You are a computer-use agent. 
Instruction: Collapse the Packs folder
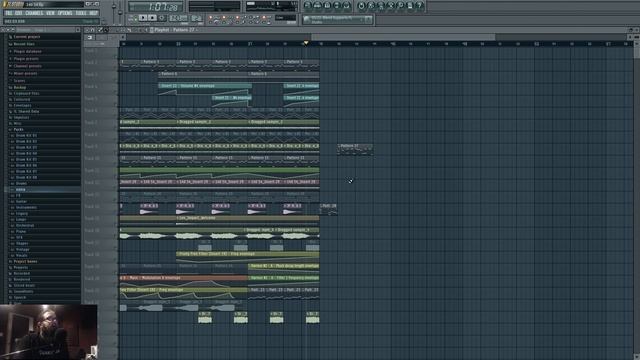click(x=18, y=129)
